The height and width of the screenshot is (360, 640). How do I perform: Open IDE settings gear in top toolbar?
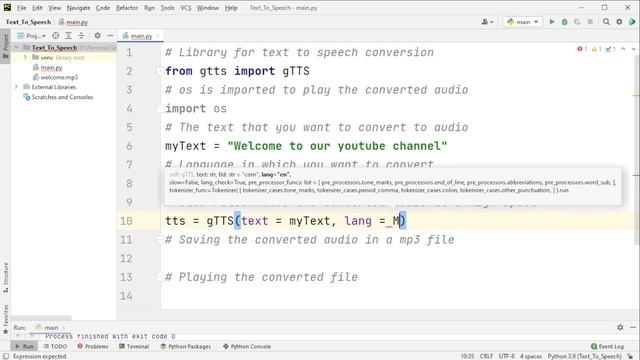coord(619,22)
